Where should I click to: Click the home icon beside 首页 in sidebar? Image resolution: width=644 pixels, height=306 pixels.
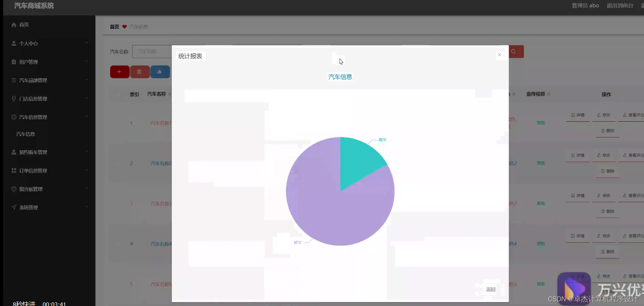coord(14,25)
